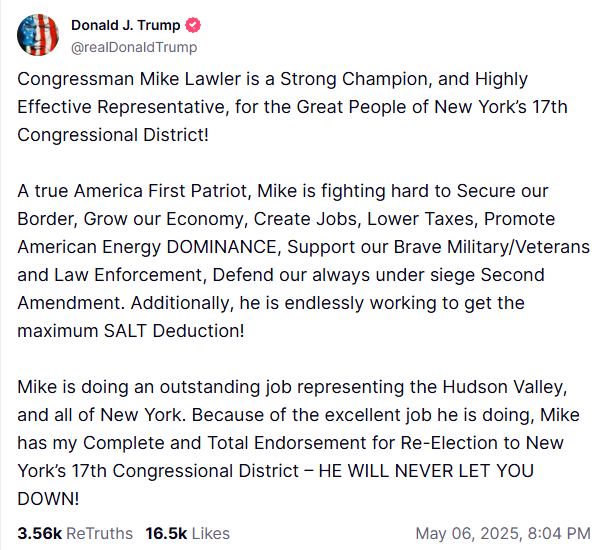The width and height of the screenshot is (607, 550).
Task: Select the paragraph starting A true America First
Action: point(304,261)
